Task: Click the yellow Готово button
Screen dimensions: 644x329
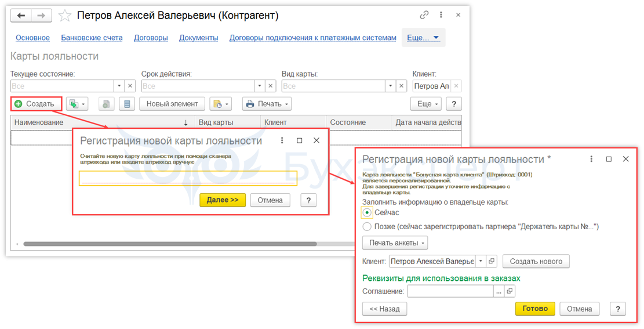Action: tap(534, 309)
